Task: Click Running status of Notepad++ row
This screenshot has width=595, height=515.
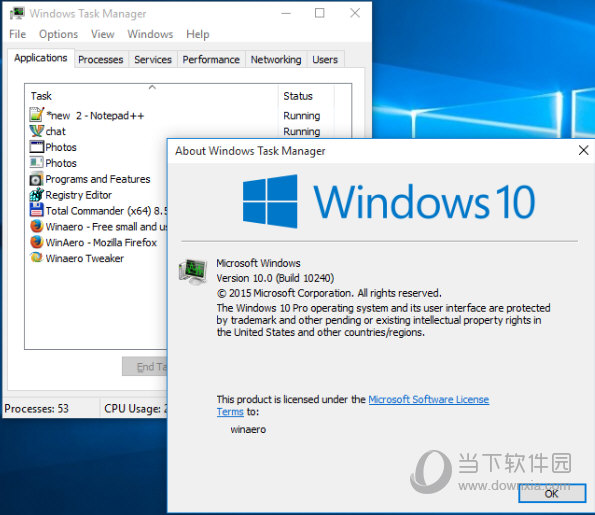Action: 302,115
